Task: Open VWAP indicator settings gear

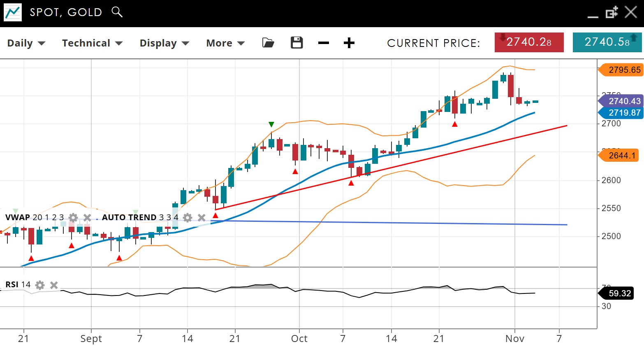Action: (73, 217)
